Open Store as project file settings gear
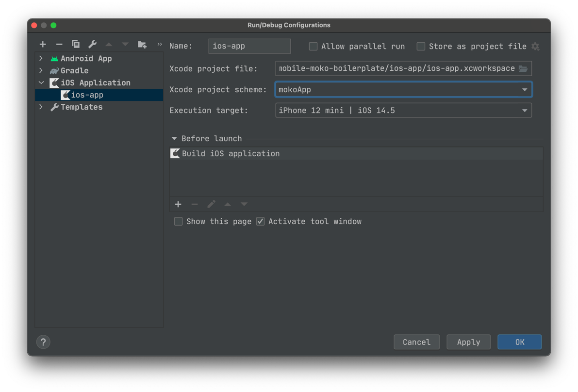This screenshot has height=392, width=578. (535, 47)
